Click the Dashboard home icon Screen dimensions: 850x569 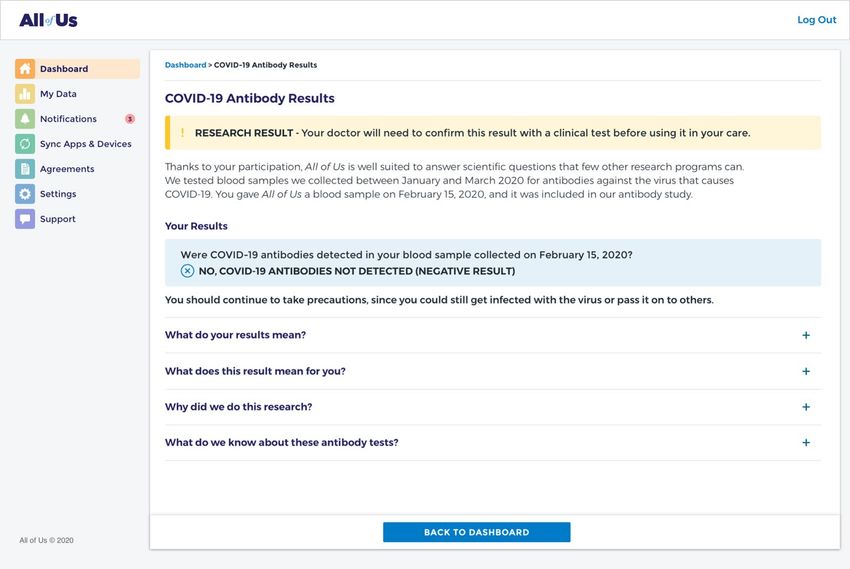[x=25, y=69]
